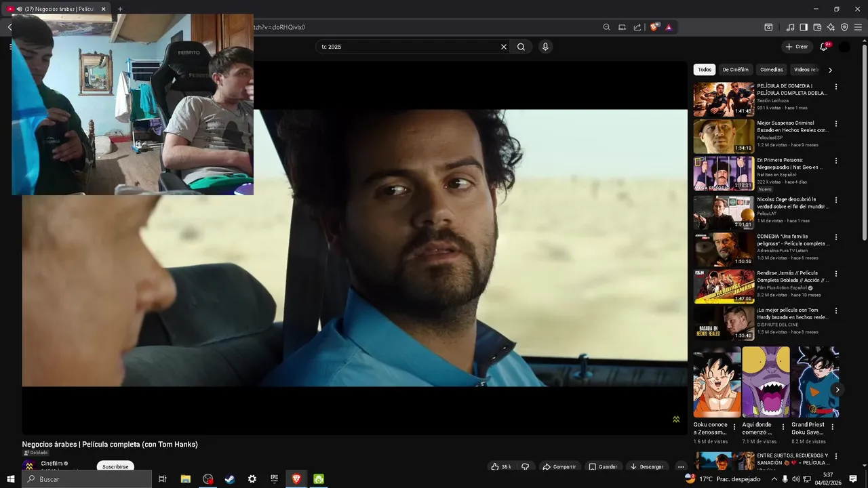
Task: Open YouTube notifications bell
Action: click(x=824, y=47)
